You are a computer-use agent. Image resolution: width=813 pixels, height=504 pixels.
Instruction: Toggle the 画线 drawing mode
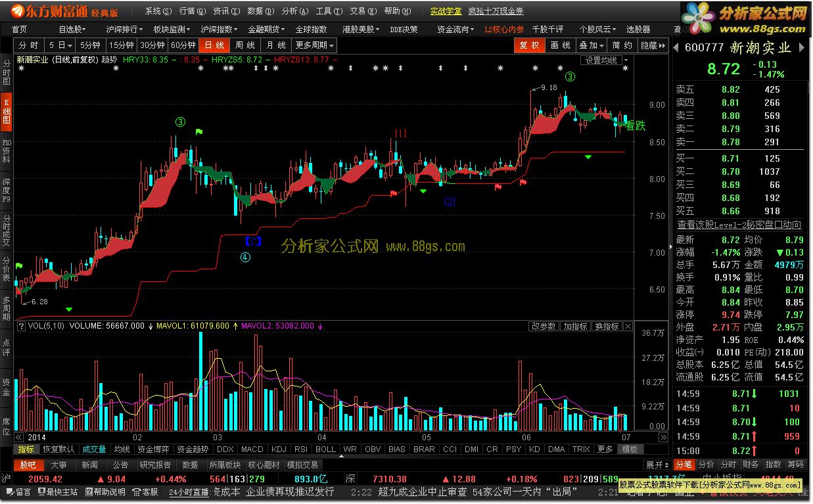click(561, 45)
